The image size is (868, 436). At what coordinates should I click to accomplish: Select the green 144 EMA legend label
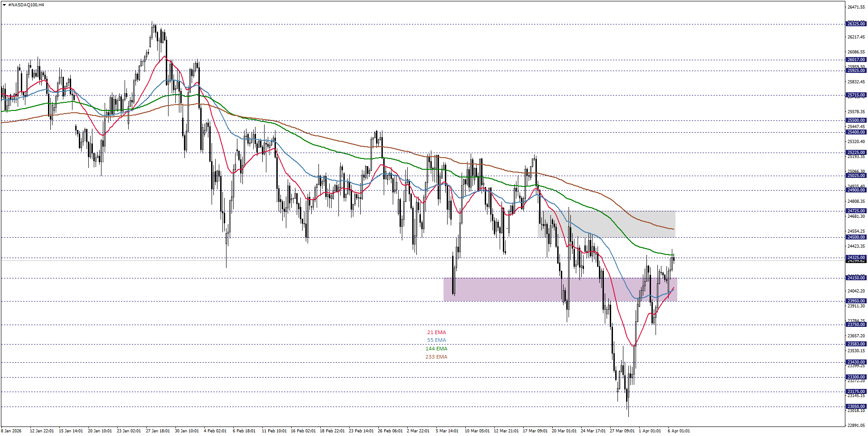(x=436, y=349)
